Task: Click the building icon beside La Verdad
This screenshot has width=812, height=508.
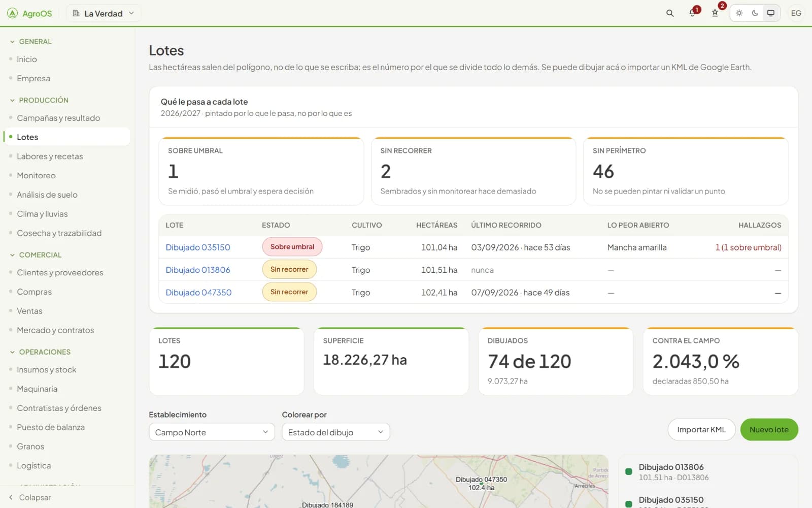Action: point(76,13)
